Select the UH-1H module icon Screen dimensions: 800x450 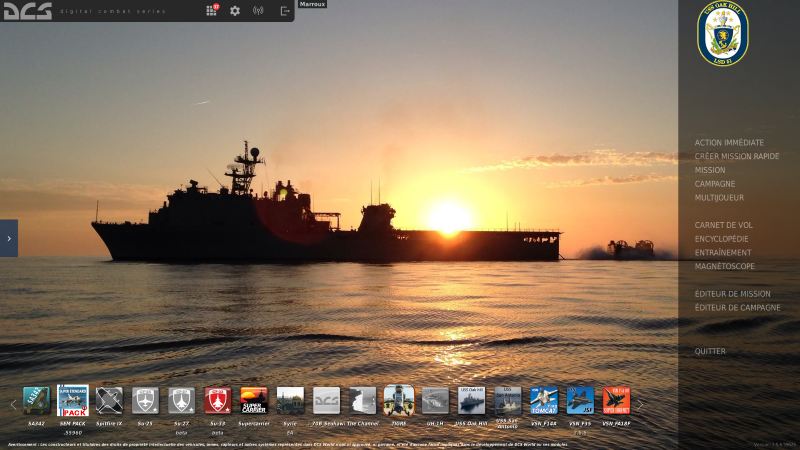coord(435,401)
